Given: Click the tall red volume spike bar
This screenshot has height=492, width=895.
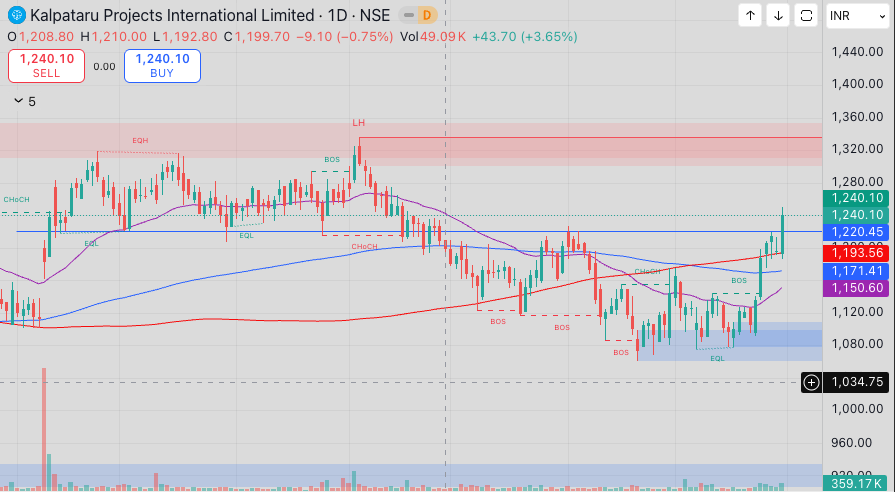Looking at the screenshot, I should pyautogui.click(x=44, y=429).
